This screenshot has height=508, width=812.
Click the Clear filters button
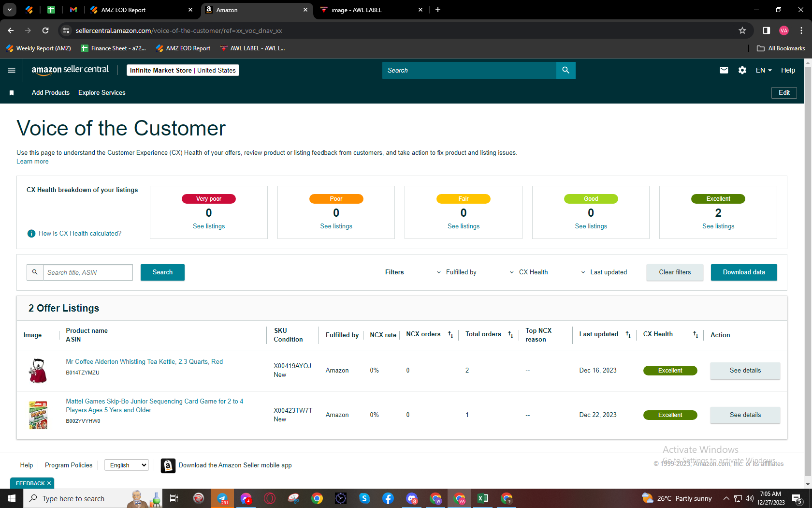pyautogui.click(x=675, y=272)
